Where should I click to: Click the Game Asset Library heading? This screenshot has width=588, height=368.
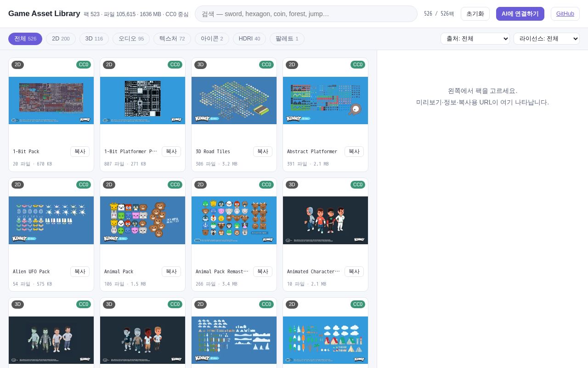coord(44,14)
